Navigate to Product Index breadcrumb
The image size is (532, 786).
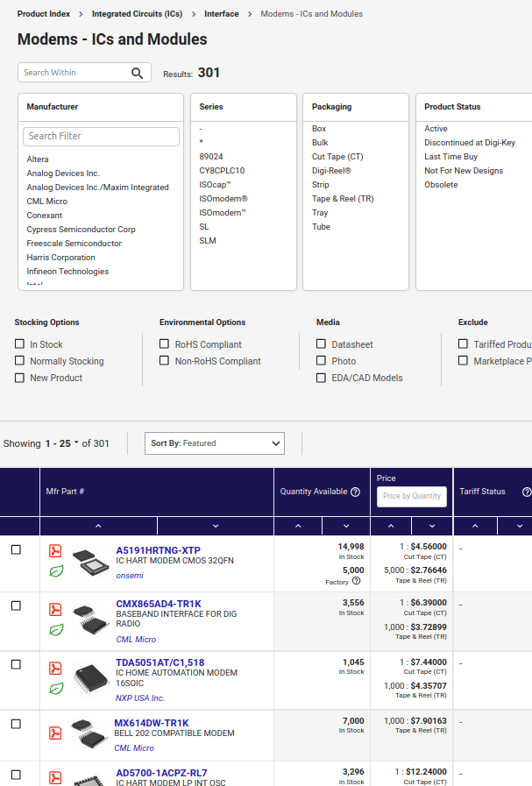click(43, 13)
